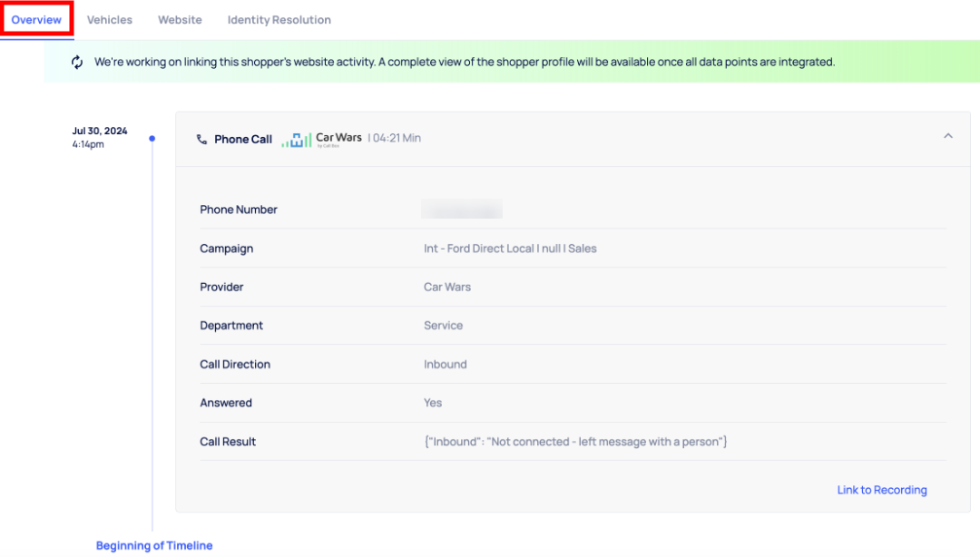Collapse the Phone Call card chevron

pyautogui.click(x=948, y=136)
